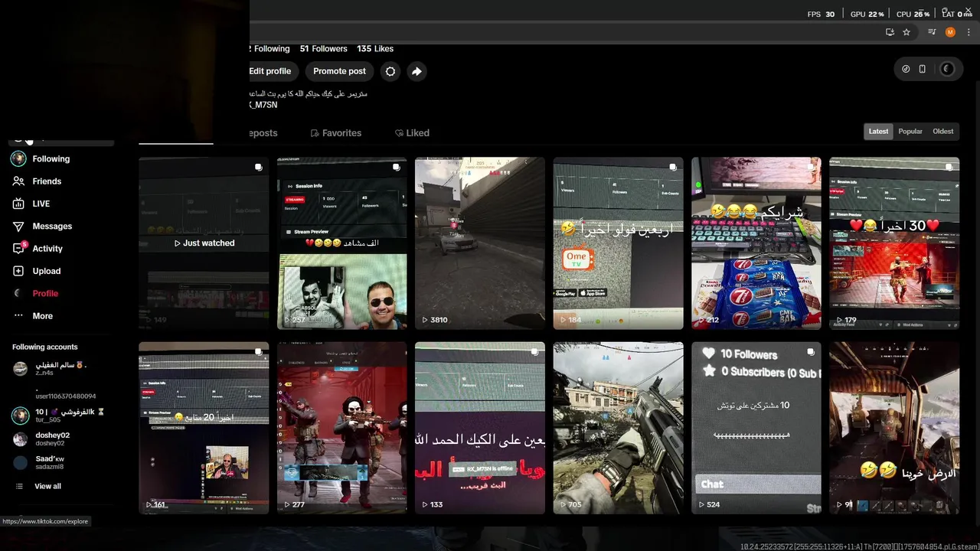Sort videos by Latest
Viewport: 980px width, 551px height.
pos(878,132)
